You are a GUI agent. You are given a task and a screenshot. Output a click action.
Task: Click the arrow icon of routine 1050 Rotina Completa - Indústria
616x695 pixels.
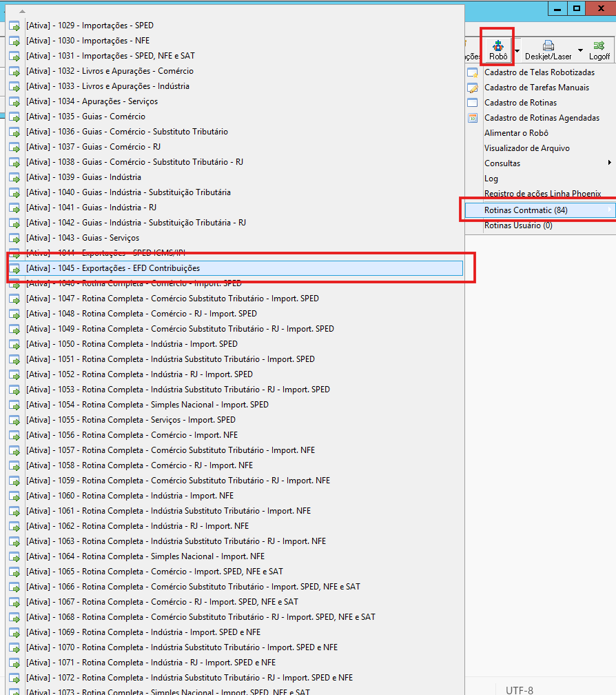[14, 345]
